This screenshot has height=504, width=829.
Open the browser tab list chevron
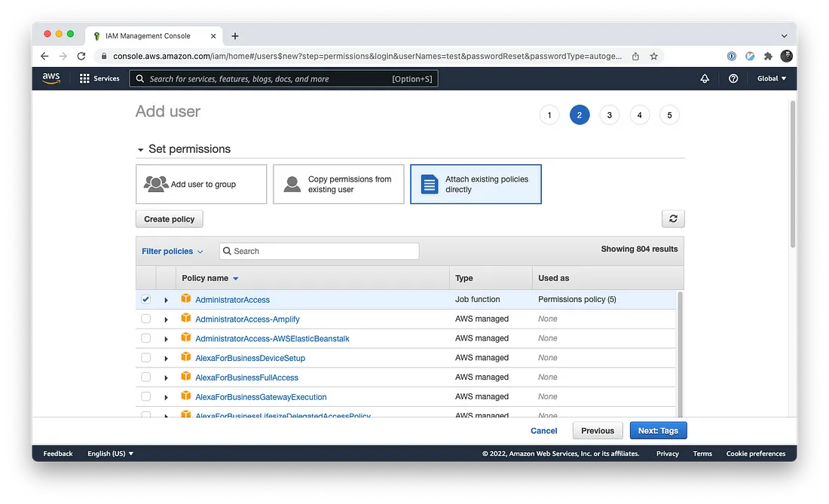(x=784, y=36)
